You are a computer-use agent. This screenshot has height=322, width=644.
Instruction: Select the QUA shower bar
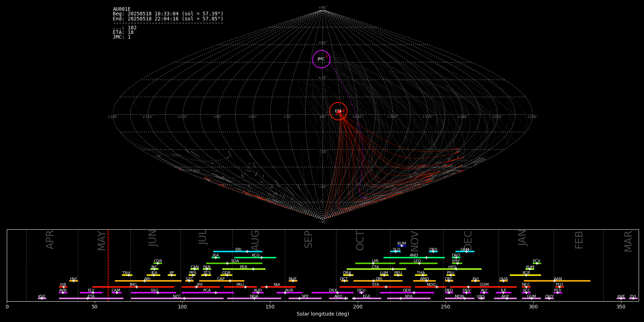503,281
